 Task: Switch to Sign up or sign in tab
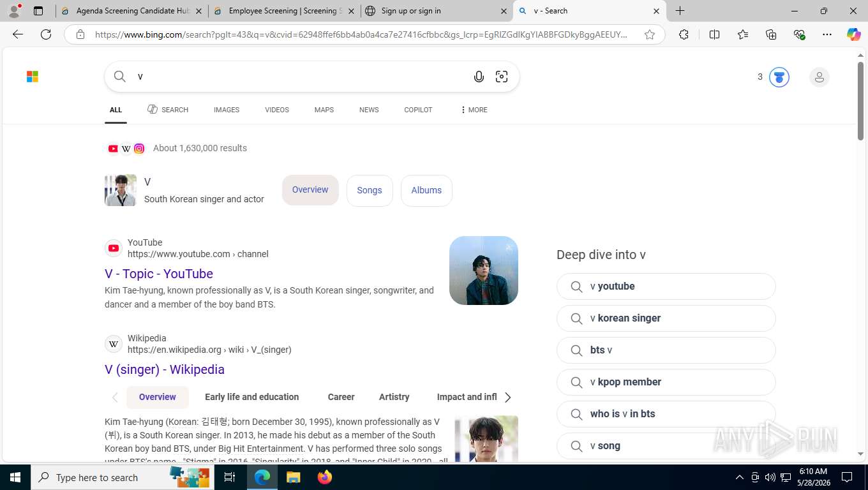[437, 11]
